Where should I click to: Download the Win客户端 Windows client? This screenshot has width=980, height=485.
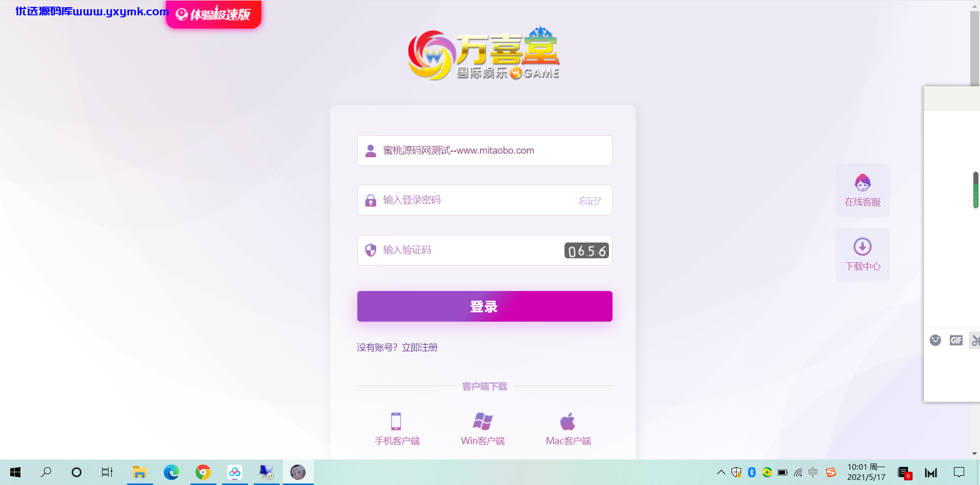click(x=483, y=429)
